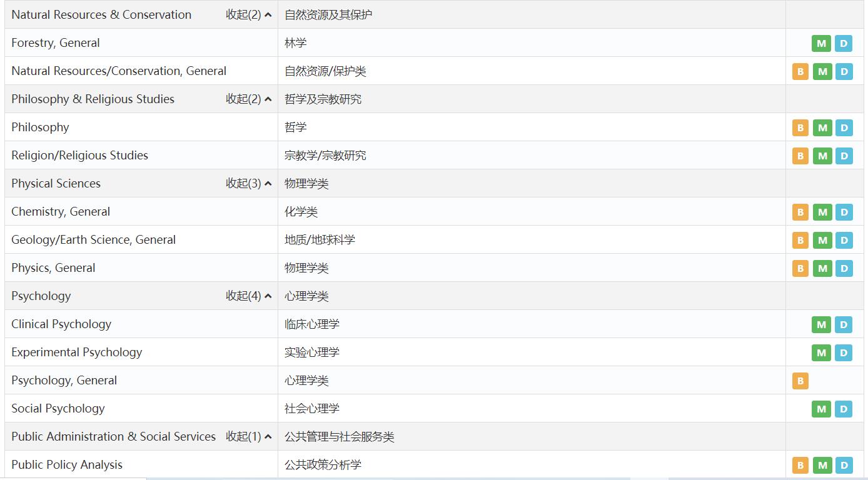
Task: Click D badge for Clinical Psychology
Action: [x=844, y=324]
